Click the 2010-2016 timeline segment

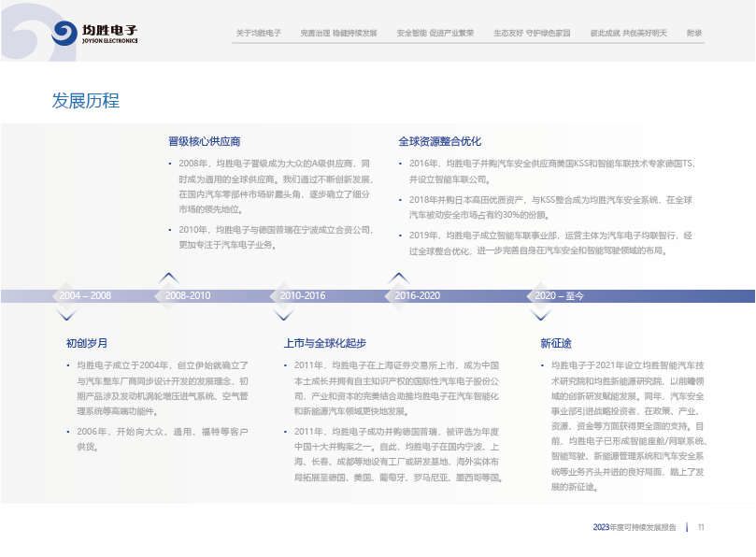[303, 296]
